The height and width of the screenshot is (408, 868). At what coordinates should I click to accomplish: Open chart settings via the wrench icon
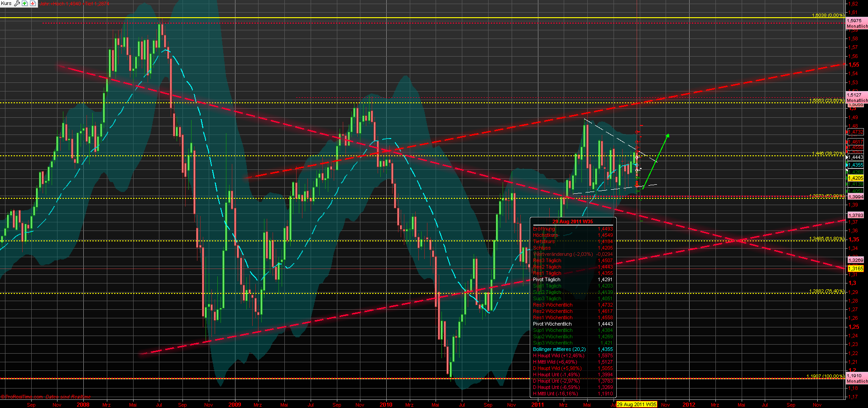17,3
